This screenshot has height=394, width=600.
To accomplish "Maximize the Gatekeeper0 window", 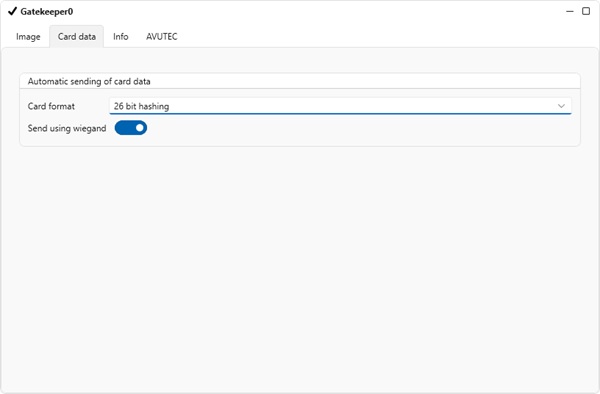I will pos(586,11).
